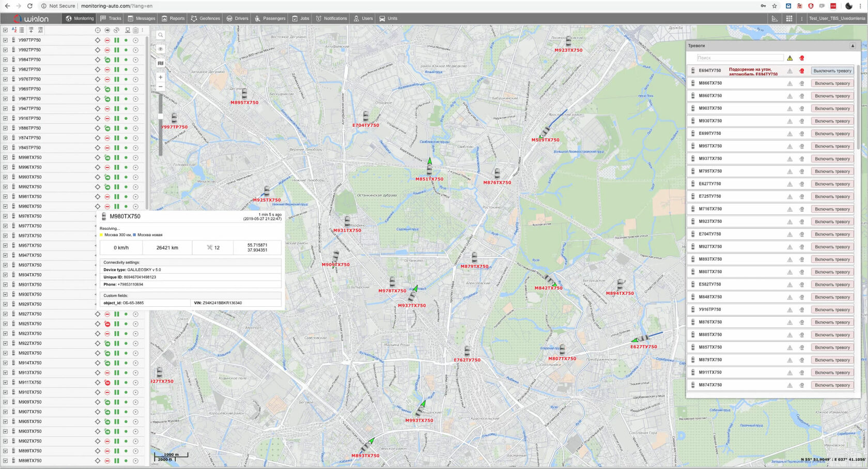Viewport: 868px width, 469px height.
Task: Uncheck the checkbox for unit Y992TP750
Action: coord(5,50)
